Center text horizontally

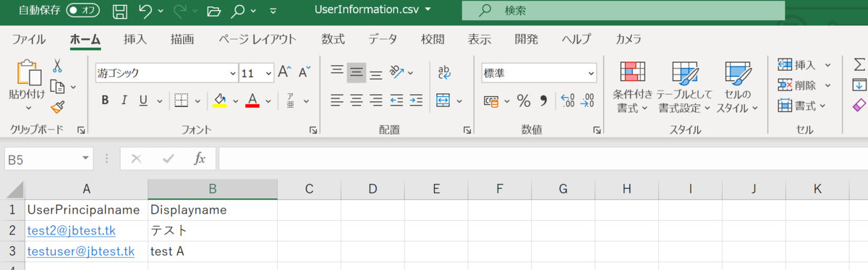[357, 100]
